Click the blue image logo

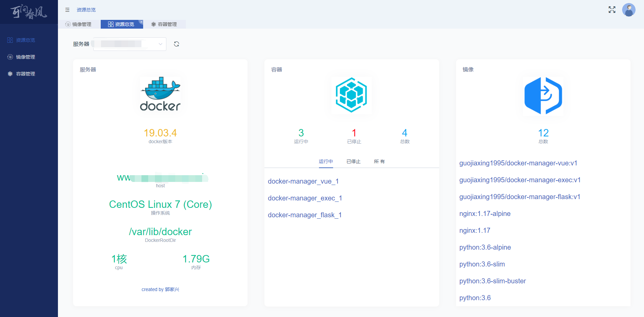[x=543, y=96]
